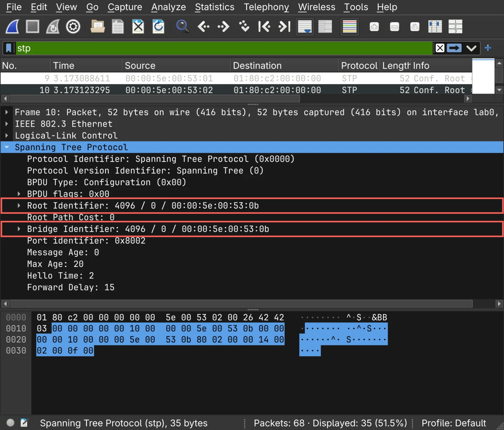Restart the current capture
Image resolution: width=504 pixels, height=430 pixels.
[x=53, y=27]
